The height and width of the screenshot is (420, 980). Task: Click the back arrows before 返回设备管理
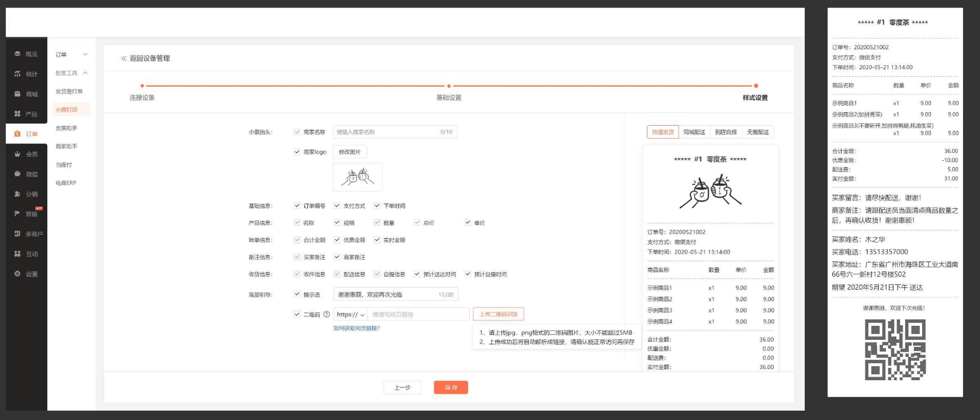click(123, 58)
